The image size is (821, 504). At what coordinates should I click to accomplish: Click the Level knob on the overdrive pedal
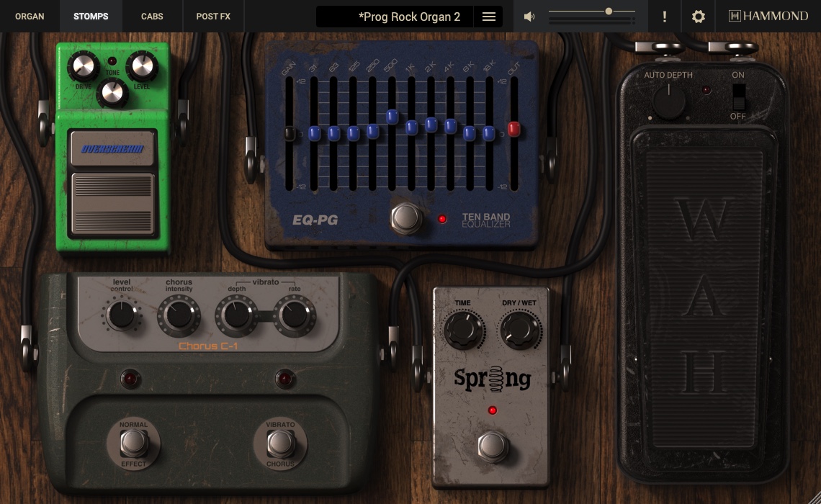pyautogui.click(x=141, y=66)
